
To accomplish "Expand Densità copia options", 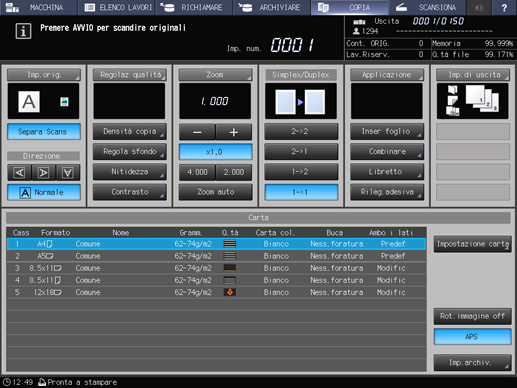I will point(130,131).
